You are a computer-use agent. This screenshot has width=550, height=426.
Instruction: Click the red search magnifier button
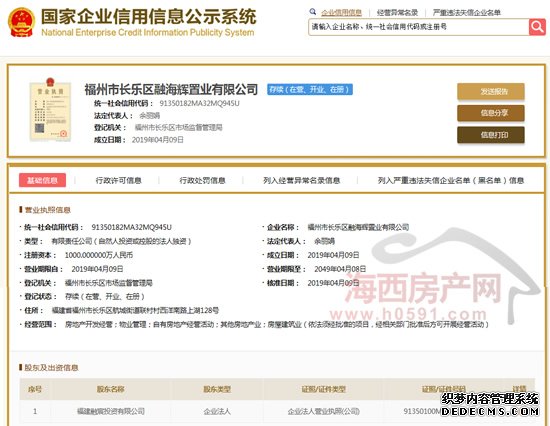point(537,27)
